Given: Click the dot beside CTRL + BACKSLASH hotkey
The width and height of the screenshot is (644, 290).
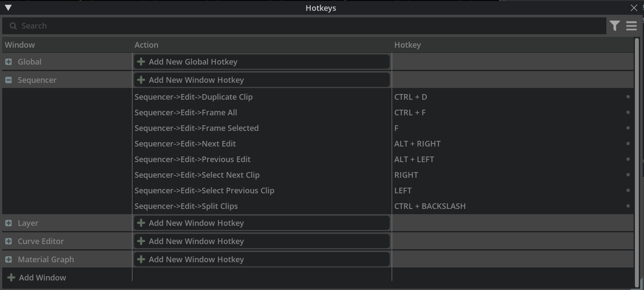Looking at the screenshot, I should click(x=628, y=206).
